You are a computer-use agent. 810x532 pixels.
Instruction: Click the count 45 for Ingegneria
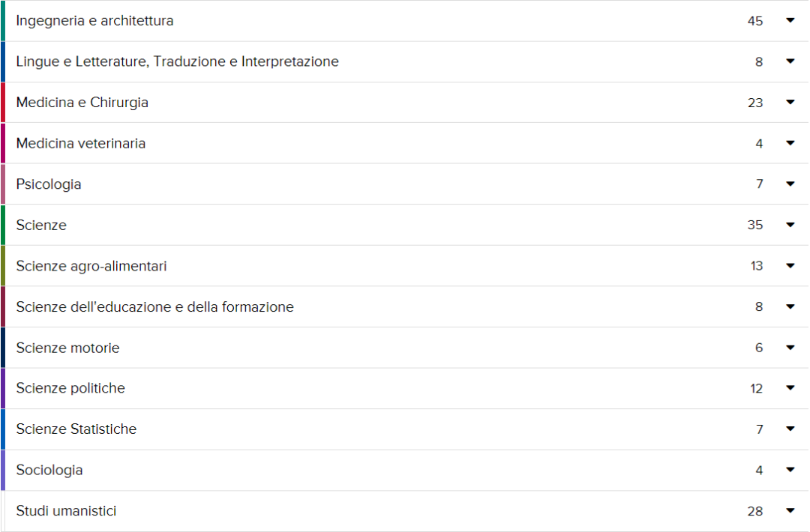coord(754,21)
